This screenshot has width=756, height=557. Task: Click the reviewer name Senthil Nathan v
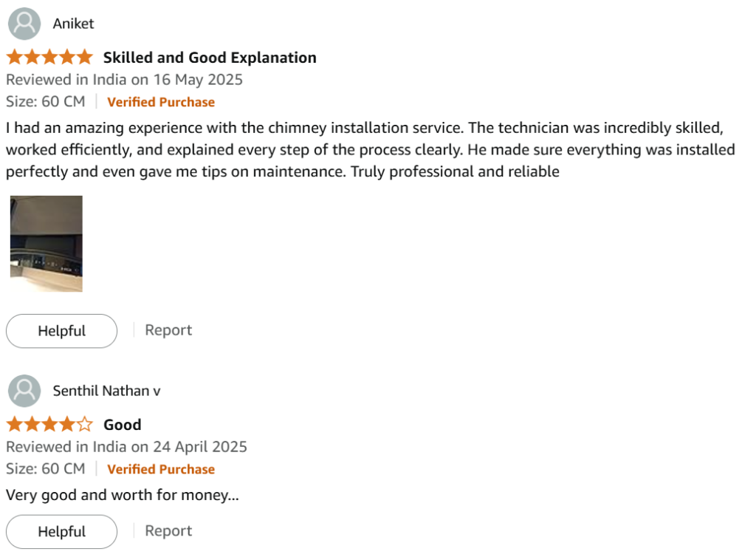point(106,391)
